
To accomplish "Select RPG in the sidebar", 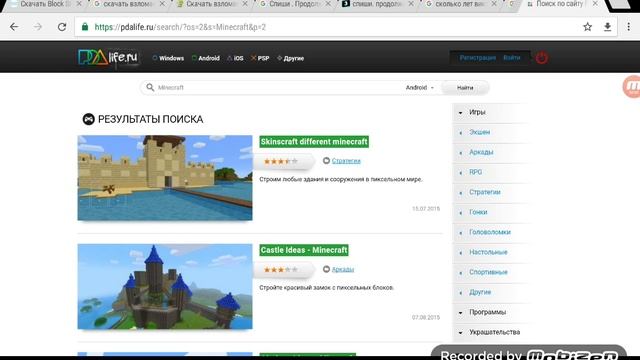I will point(476,172).
